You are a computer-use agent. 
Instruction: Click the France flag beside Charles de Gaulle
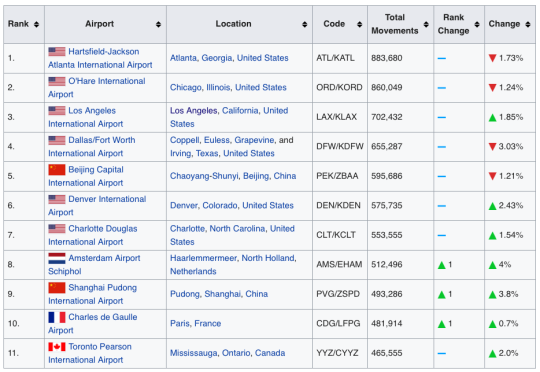pyautogui.click(x=57, y=317)
